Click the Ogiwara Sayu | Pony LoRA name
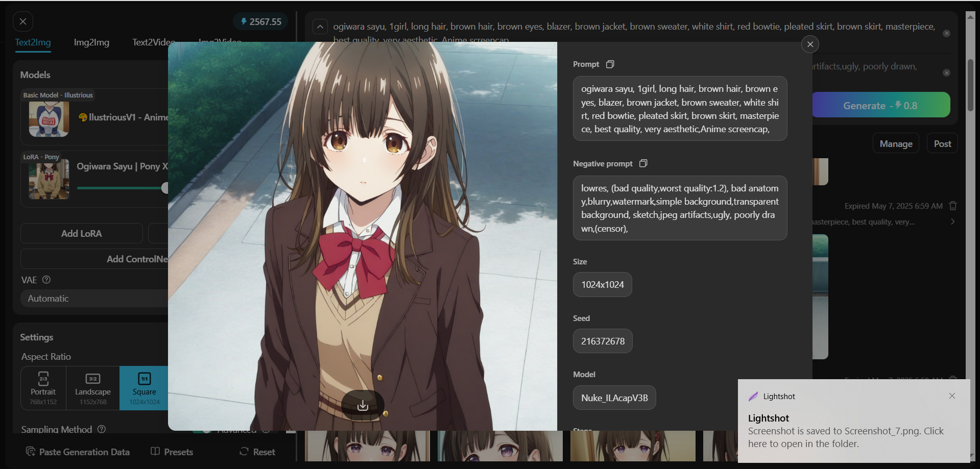 (x=123, y=166)
